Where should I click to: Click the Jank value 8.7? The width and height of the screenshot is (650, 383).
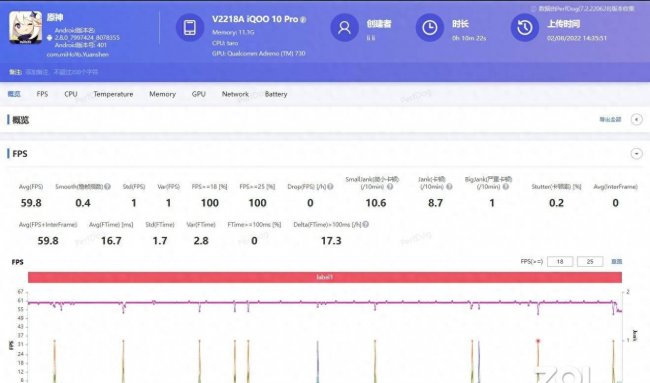pos(435,203)
